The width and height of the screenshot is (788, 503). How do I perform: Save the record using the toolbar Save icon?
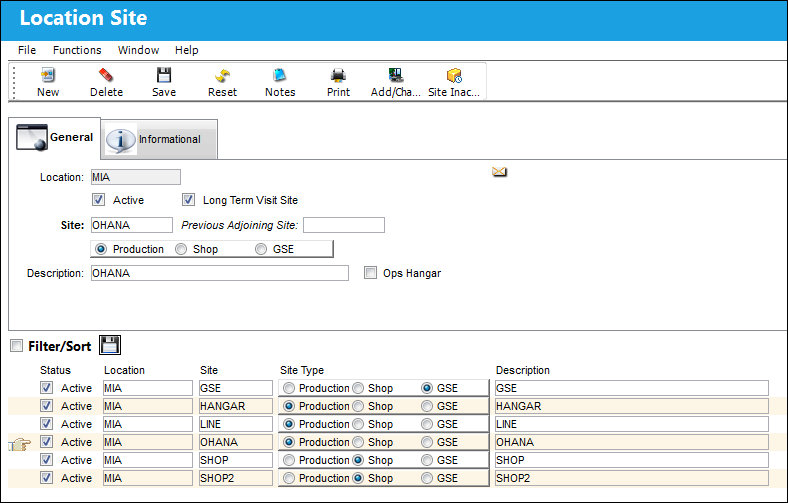pyautogui.click(x=164, y=75)
